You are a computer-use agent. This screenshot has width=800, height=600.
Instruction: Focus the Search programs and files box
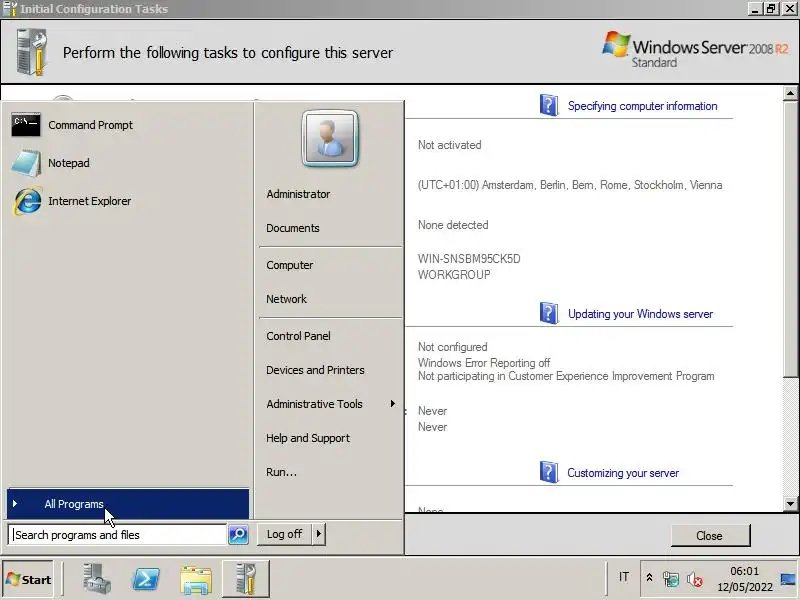(x=117, y=535)
